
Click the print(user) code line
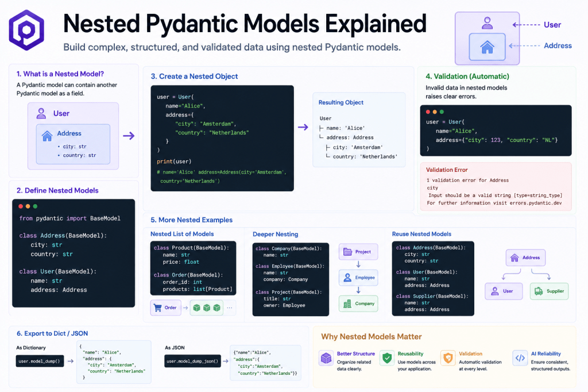pyautogui.click(x=174, y=162)
